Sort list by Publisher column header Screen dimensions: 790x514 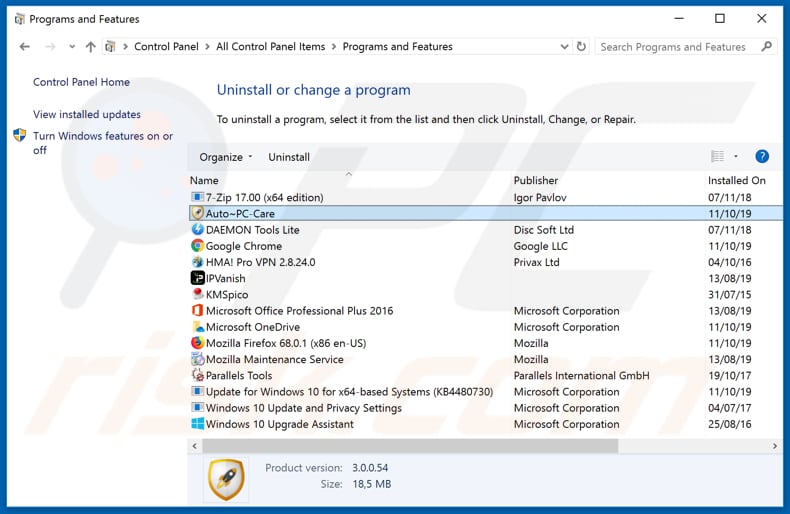[536, 180]
